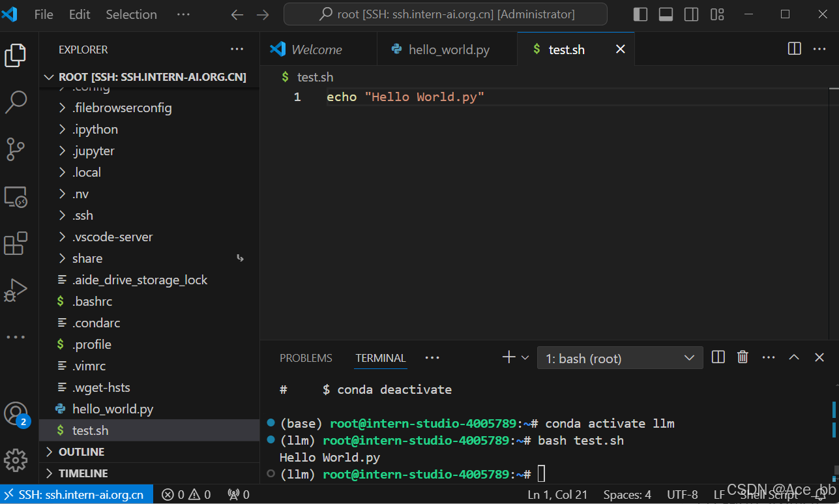Expand the .local folder
The height and width of the screenshot is (504, 839).
tap(149, 172)
